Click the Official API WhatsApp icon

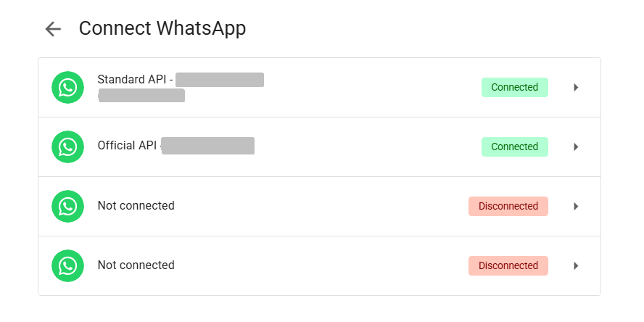[x=67, y=147]
